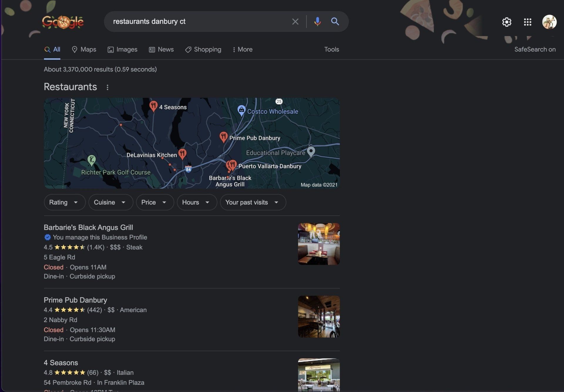Start voice search with microphone icon
The width and height of the screenshot is (564, 392).
pyautogui.click(x=317, y=21)
